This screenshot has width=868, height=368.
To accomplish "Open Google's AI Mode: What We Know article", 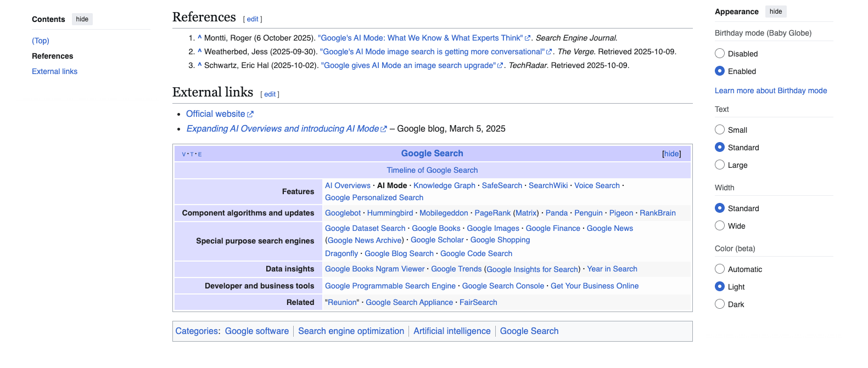I will tap(424, 38).
